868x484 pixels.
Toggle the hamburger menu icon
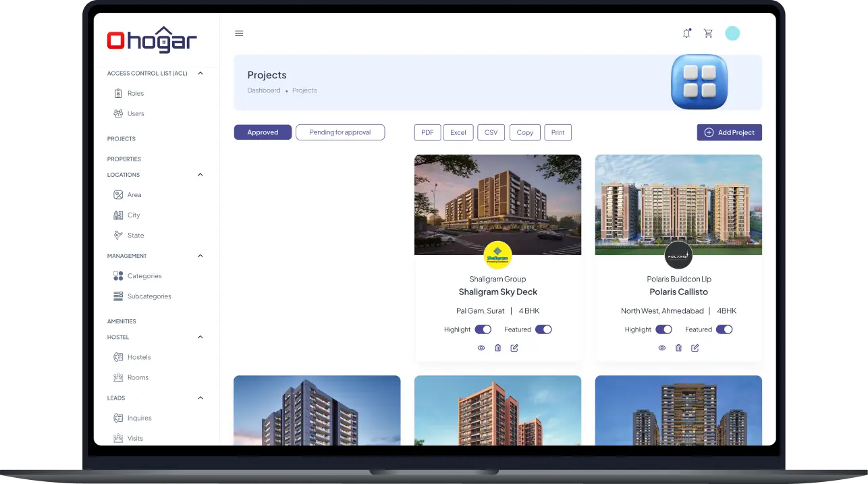239,33
